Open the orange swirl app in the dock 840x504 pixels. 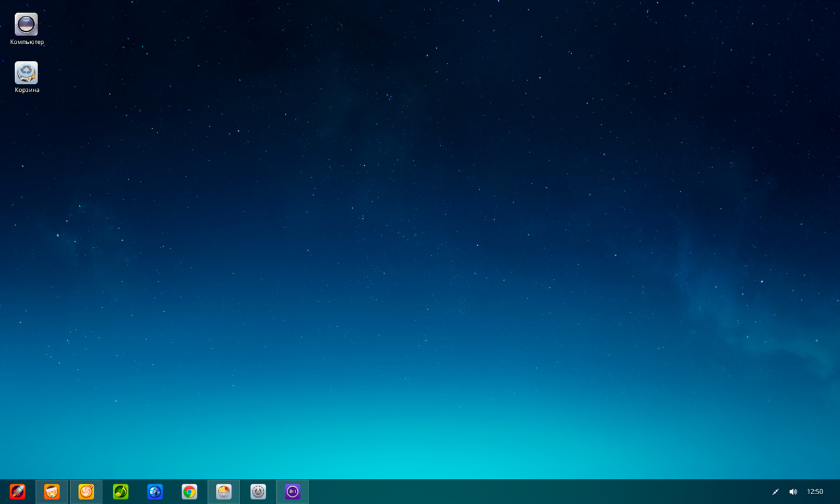point(86,492)
